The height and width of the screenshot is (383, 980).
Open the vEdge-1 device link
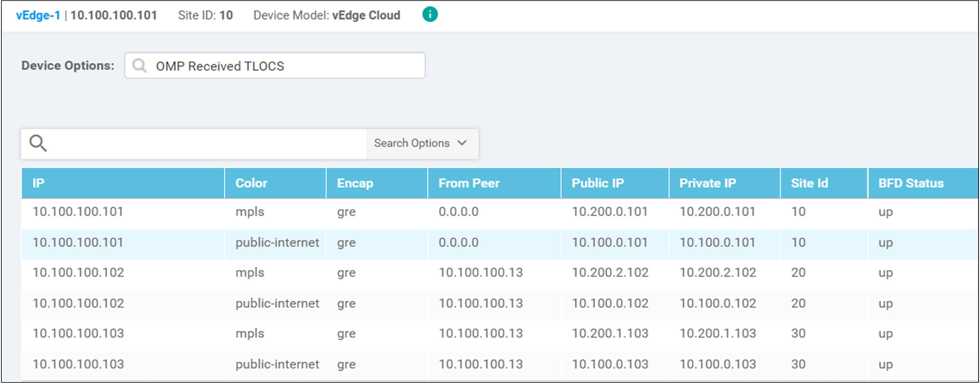pos(38,15)
